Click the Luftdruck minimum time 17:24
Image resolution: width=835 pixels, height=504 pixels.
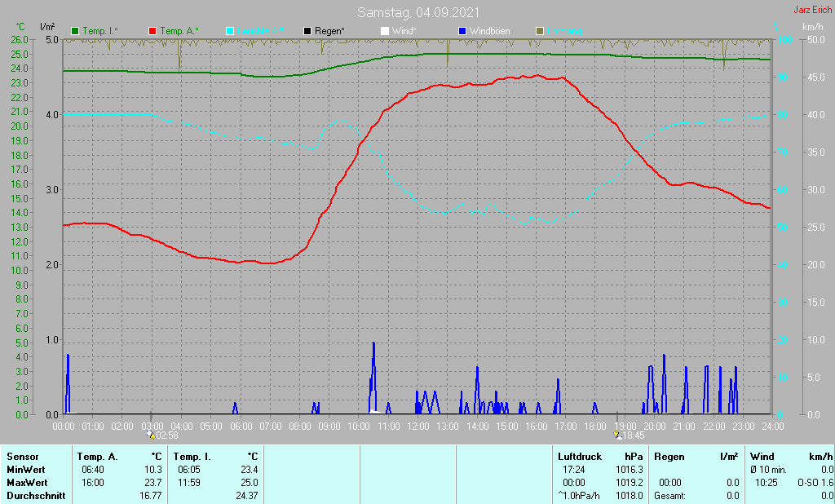click(x=573, y=470)
